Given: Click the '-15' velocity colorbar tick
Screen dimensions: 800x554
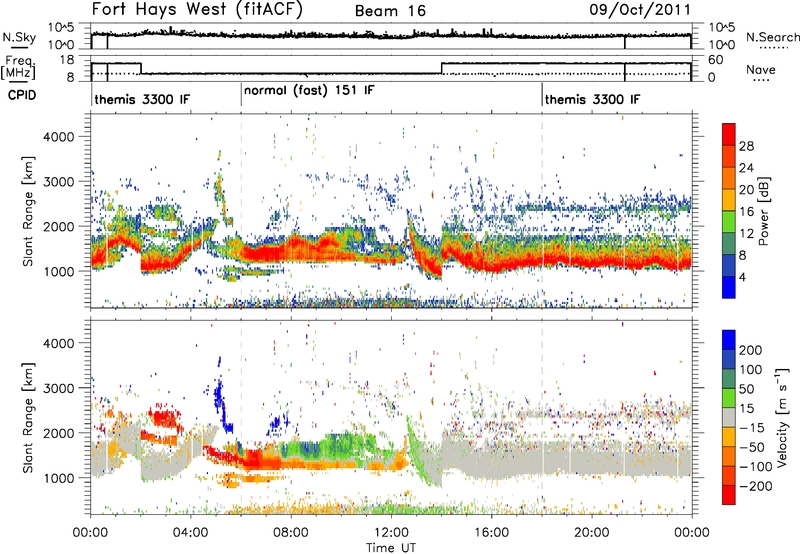Looking at the screenshot, I should (752, 428).
